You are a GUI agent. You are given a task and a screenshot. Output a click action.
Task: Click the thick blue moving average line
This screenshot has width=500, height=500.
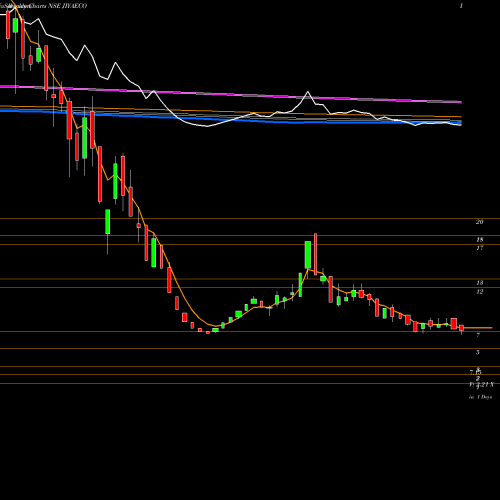click(x=231, y=117)
